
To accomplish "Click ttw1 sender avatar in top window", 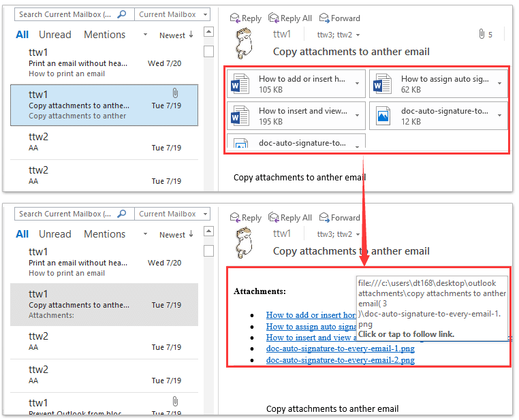I will [x=245, y=44].
